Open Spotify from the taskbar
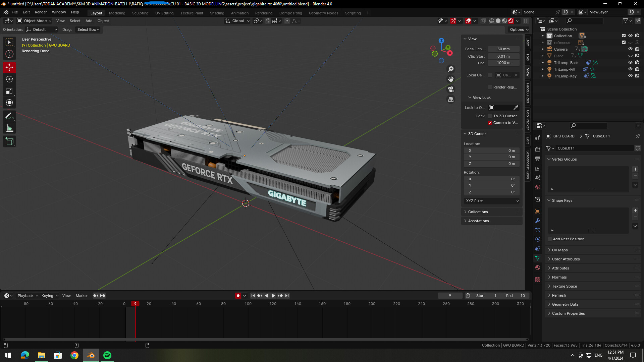The height and width of the screenshot is (362, 644). (x=107, y=355)
